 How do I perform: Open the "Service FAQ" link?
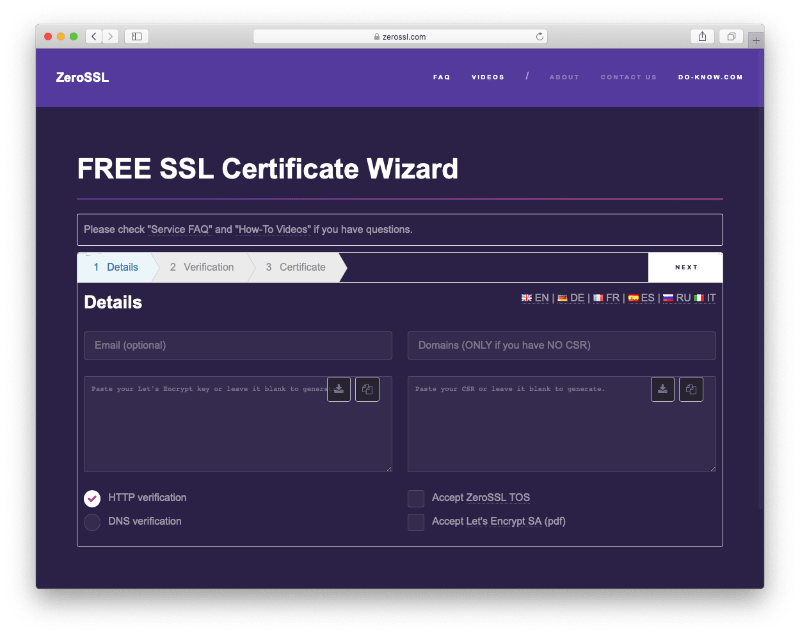coord(180,230)
